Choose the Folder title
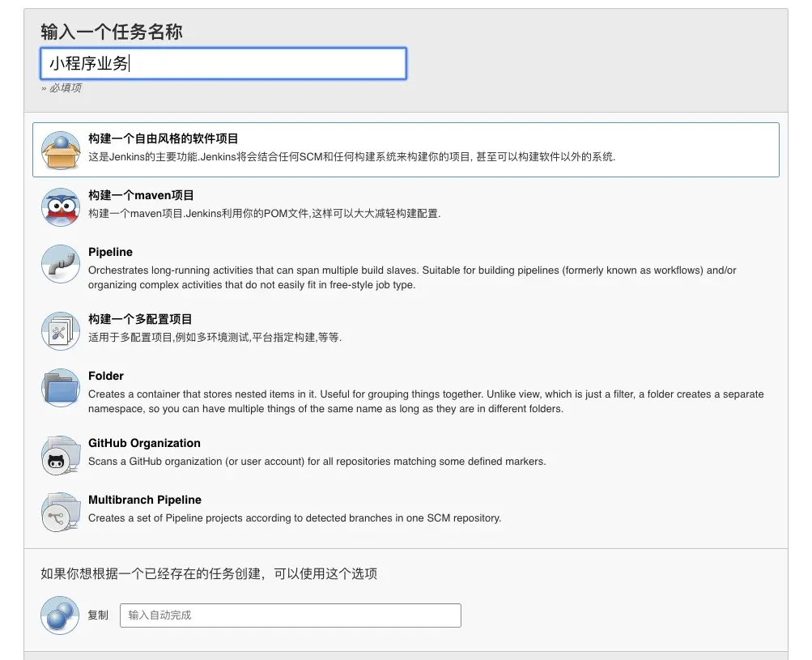This screenshot has width=812, height=660. [105, 376]
